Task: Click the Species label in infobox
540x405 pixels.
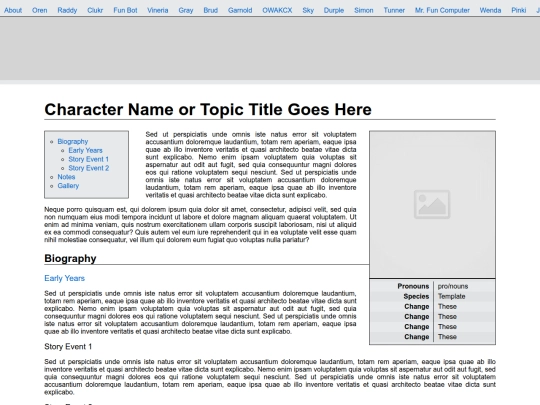Action: tap(416, 297)
